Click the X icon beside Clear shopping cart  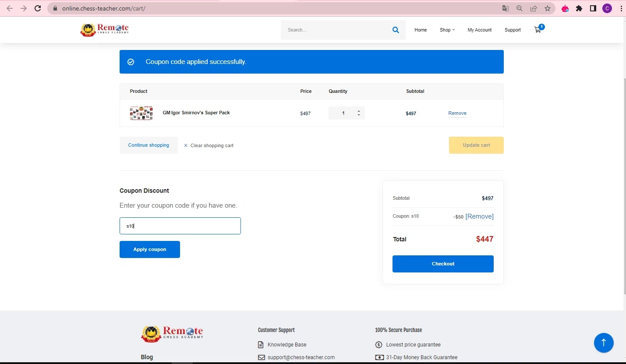click(186, 145)
